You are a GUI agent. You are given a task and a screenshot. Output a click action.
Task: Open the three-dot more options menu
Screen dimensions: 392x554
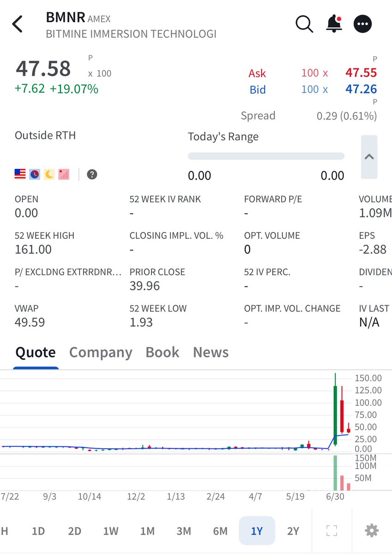(x=363, y=24)
